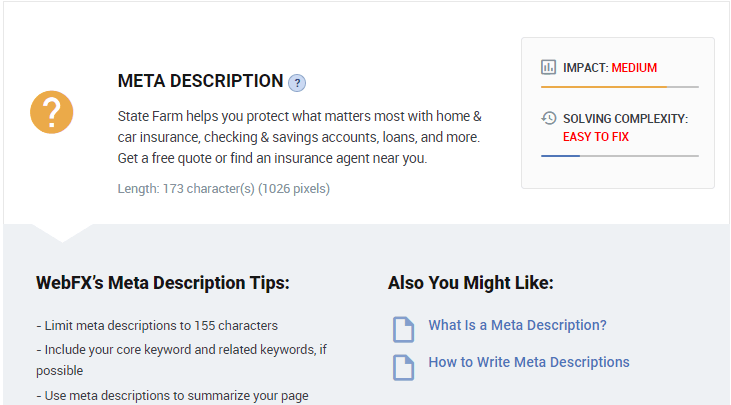Click the Also You Might Like heading
Viewport: 731px width, 405px height.
(470, 283)
